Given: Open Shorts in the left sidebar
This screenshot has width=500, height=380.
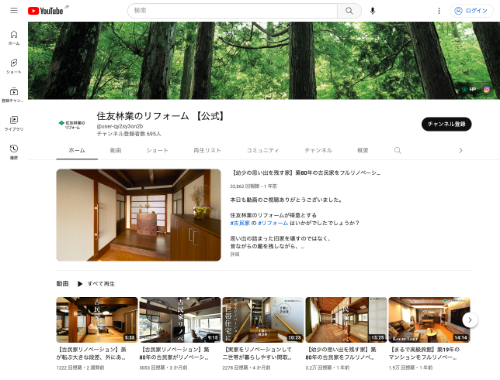Looking at the screenshot, I should point(14,66).
